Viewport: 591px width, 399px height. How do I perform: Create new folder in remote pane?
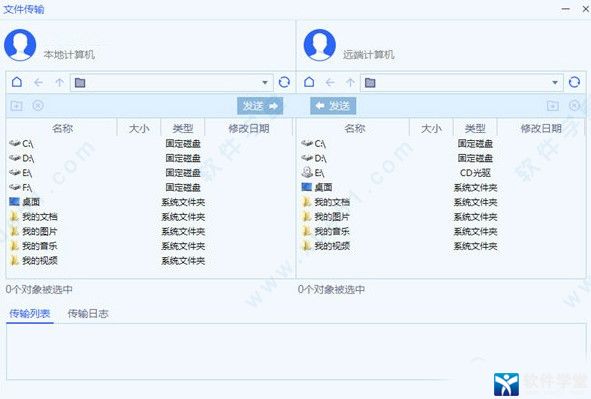click(553, 105)
